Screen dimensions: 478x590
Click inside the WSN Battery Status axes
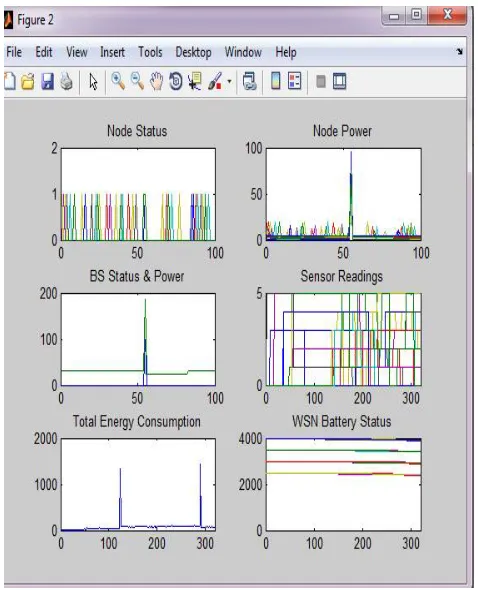(x=344, y=485)
